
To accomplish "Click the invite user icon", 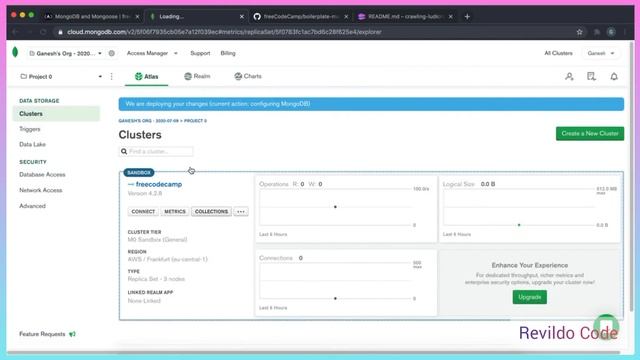I will click(569, 76).
